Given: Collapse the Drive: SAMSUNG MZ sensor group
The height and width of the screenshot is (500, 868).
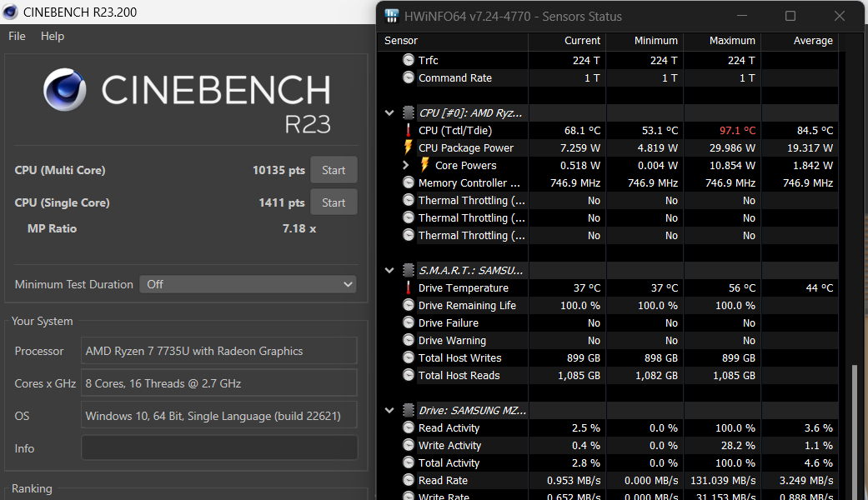Looking at the screenshot, I should pyautogui.click(x=389, y=410).
